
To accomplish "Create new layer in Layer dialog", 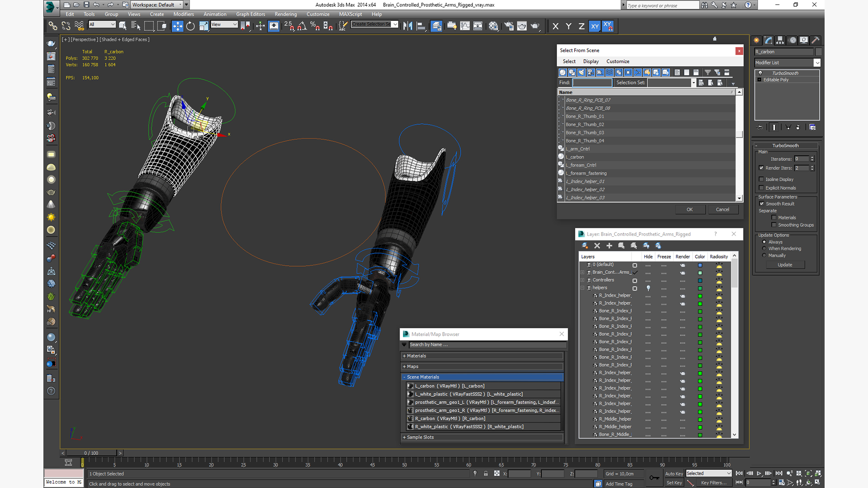I will tap(585, 246).
